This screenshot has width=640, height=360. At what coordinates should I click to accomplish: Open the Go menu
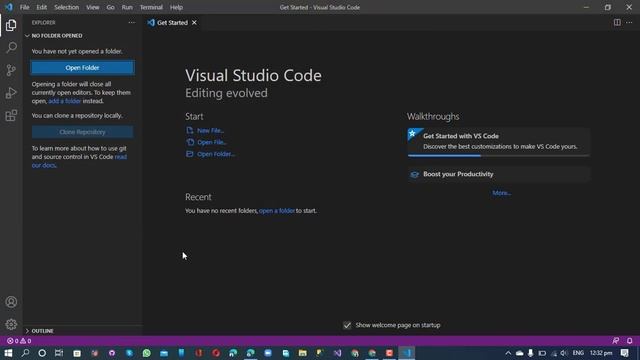(111, 7)
